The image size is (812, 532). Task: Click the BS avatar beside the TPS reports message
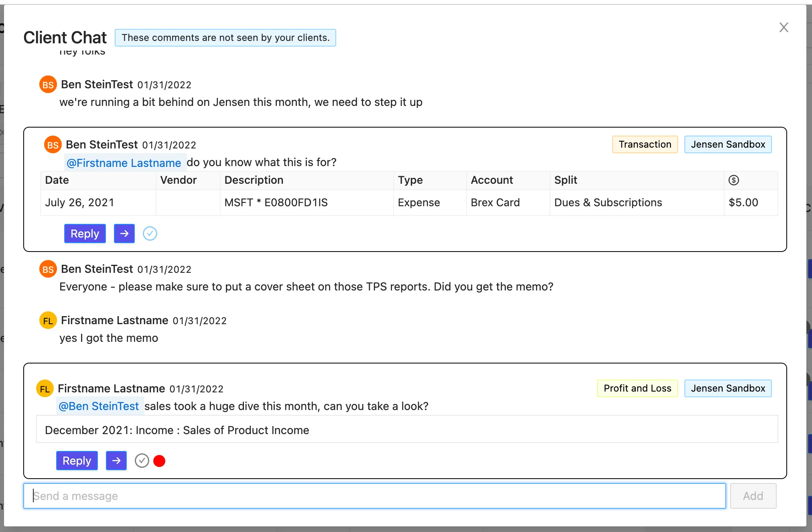(48, 269)
